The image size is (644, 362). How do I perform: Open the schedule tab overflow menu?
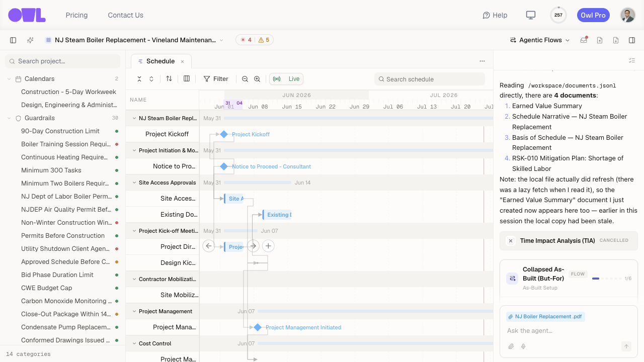[x=482, y=61]
